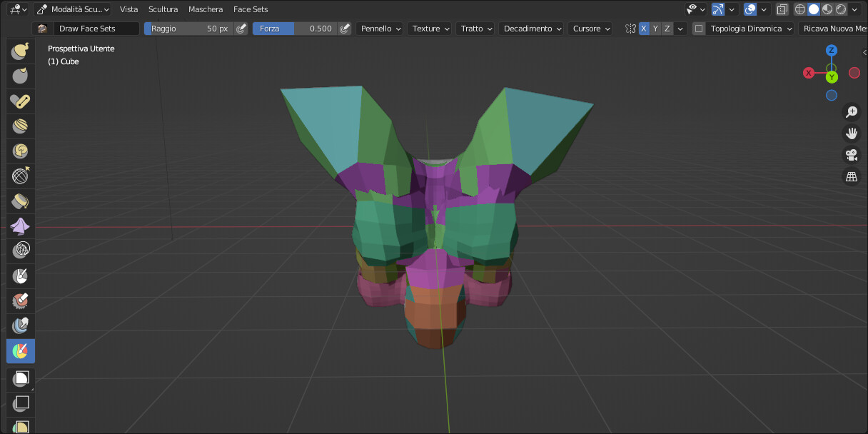
Task: Toggle Y axis symmetry
Action: 655,29
